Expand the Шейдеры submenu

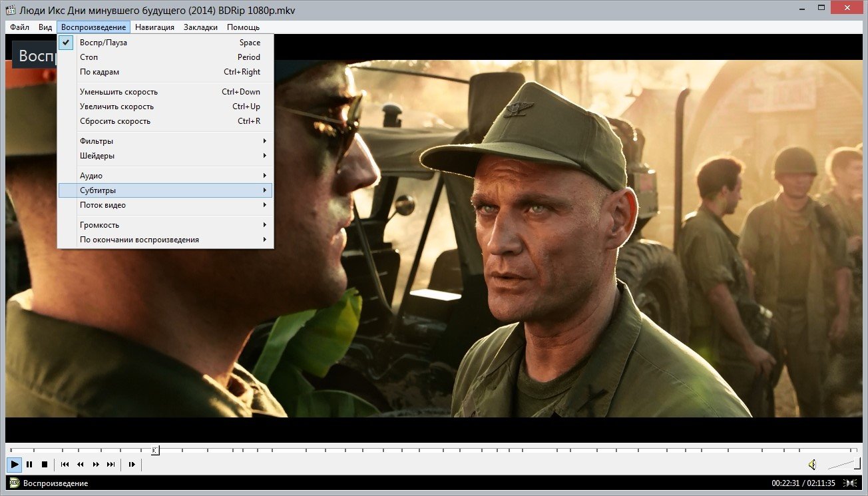tap(166, 156)
